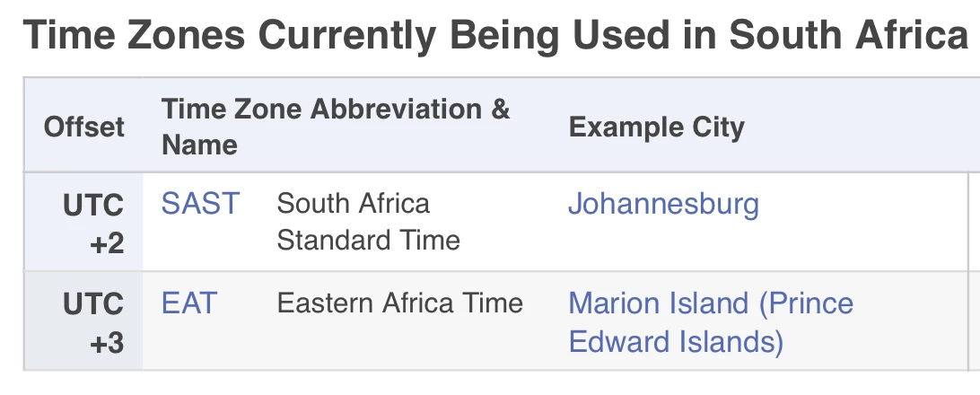This screenshot has width=980, height=395.
Task: Click blank space below the SAST link
Action: pyautogui.click(x=200, y=244)
